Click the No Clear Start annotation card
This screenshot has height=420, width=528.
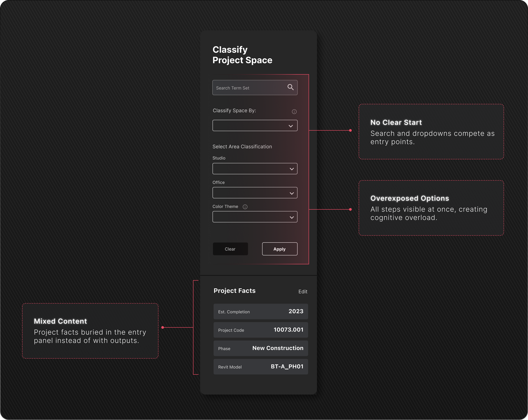pos(431,132)
